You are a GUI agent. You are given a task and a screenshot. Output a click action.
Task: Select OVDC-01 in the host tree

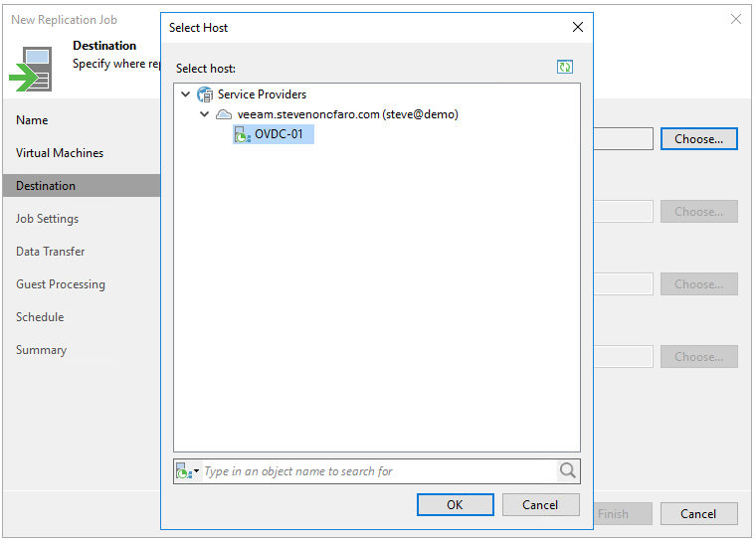[279, 134]
